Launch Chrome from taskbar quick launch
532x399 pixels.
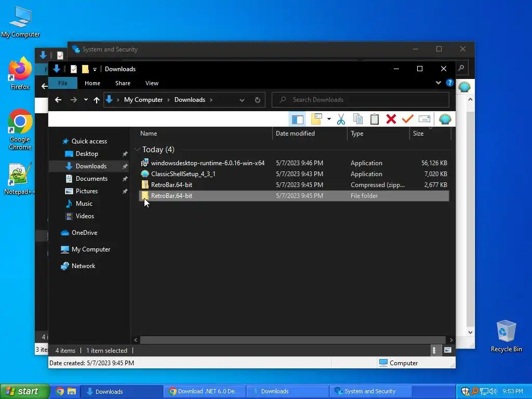click(60, 391)
